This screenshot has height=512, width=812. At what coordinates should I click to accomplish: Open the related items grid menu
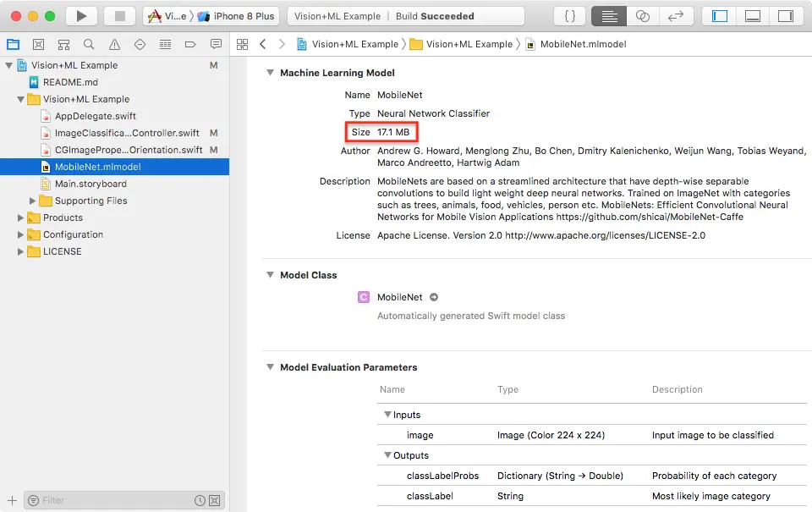click(x=243, y=45)
